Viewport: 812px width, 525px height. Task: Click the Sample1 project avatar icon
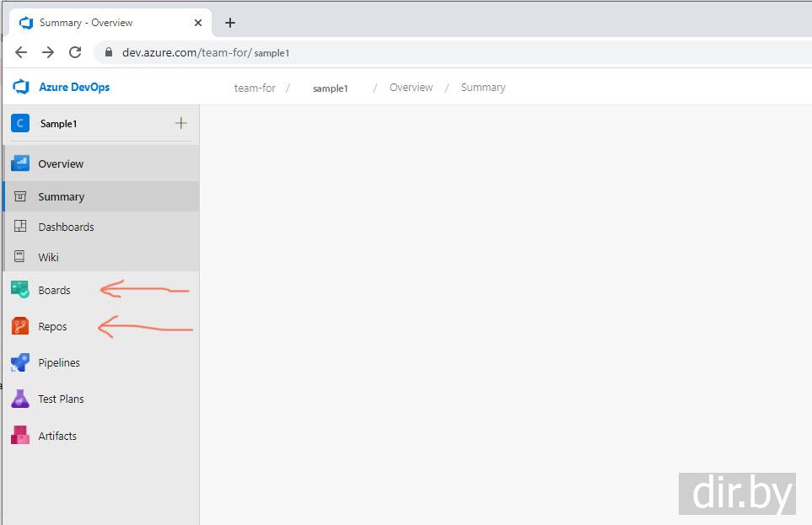20,123
